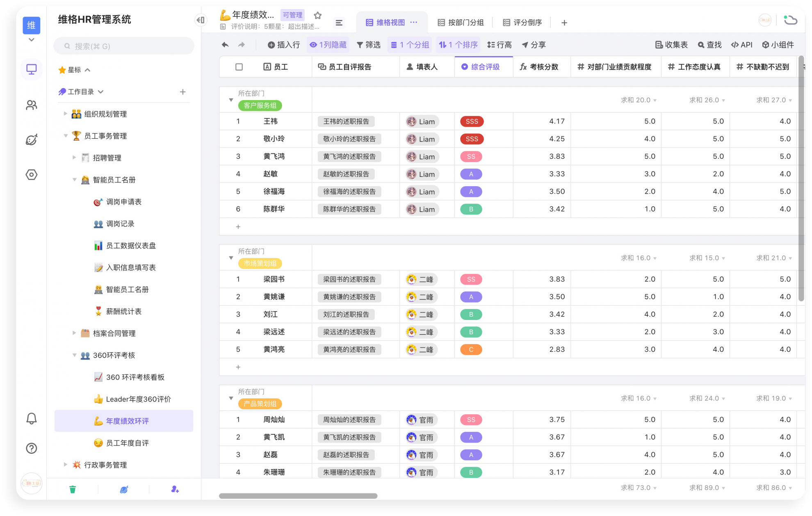Expand 行政事务管理 folder
The height and width of the screenshot is (516, 812).
[x=65, y=464]
